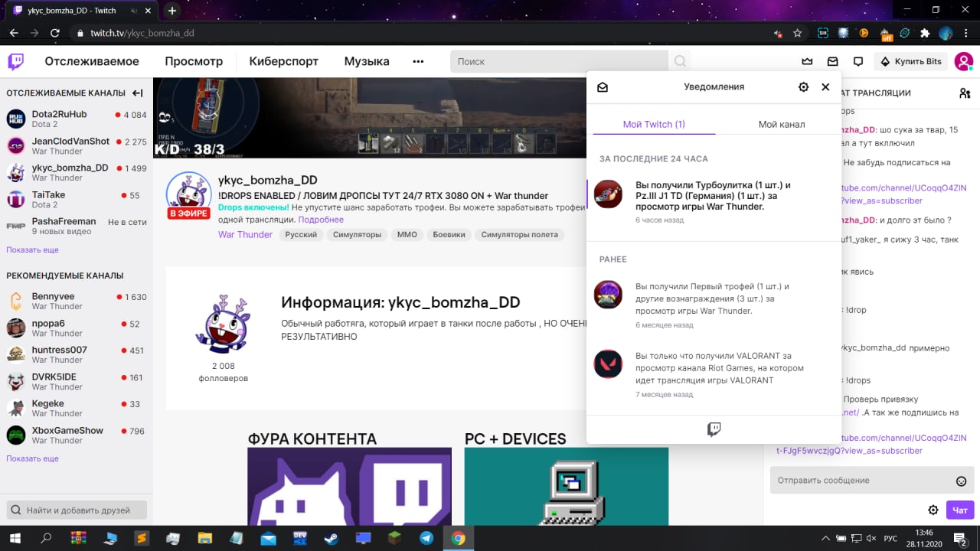The height and width of the screenshot is (551, 980).
Task: Show chat users list icon
Action: click(965, 93)
